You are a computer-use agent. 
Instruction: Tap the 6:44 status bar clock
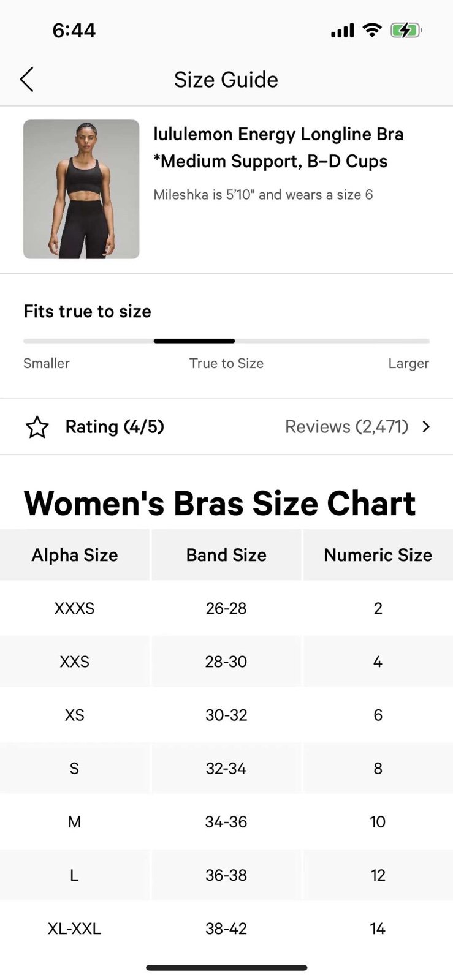[74, 31]
